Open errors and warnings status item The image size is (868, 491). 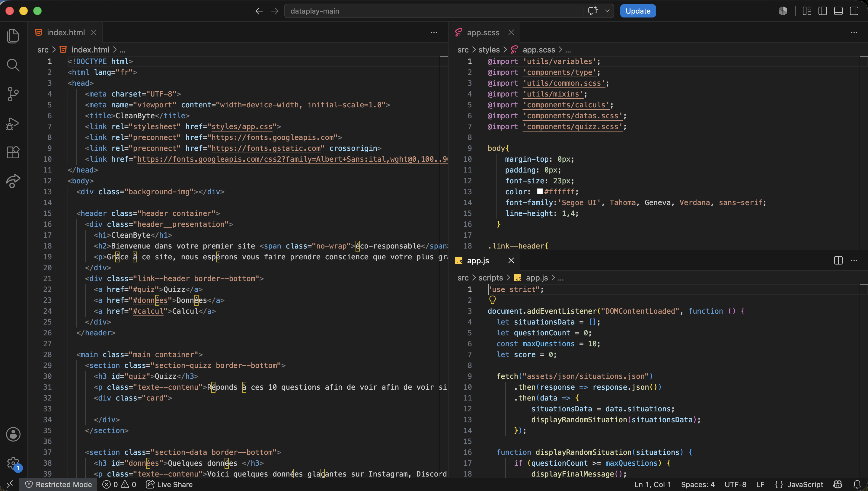pyautogui.click(x=119, y=485)
